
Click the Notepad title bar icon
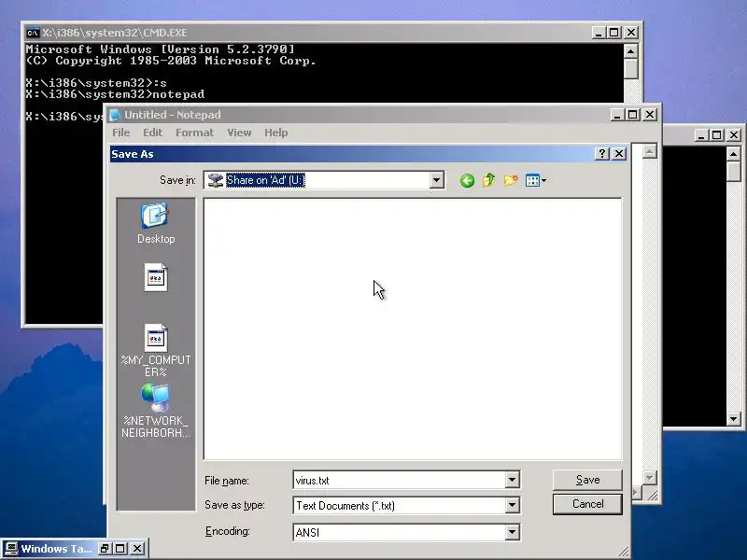[x=114, y=115]
